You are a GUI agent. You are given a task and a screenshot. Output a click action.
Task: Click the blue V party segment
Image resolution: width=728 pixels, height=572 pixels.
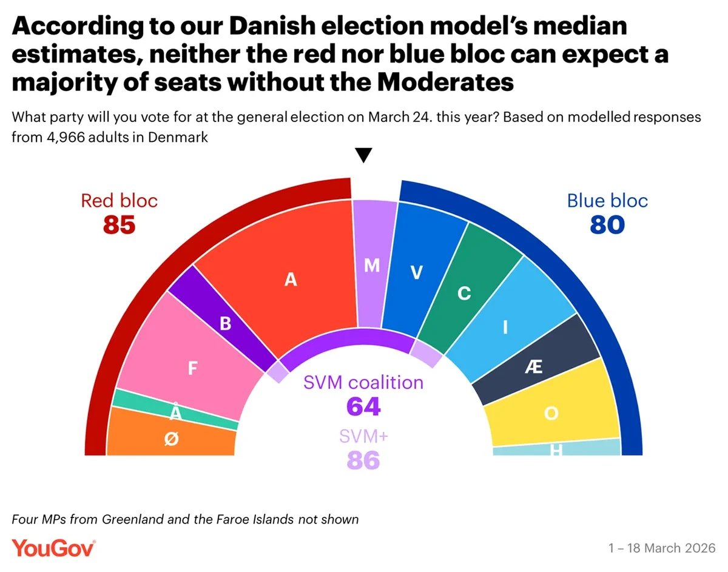click(416, 273)
